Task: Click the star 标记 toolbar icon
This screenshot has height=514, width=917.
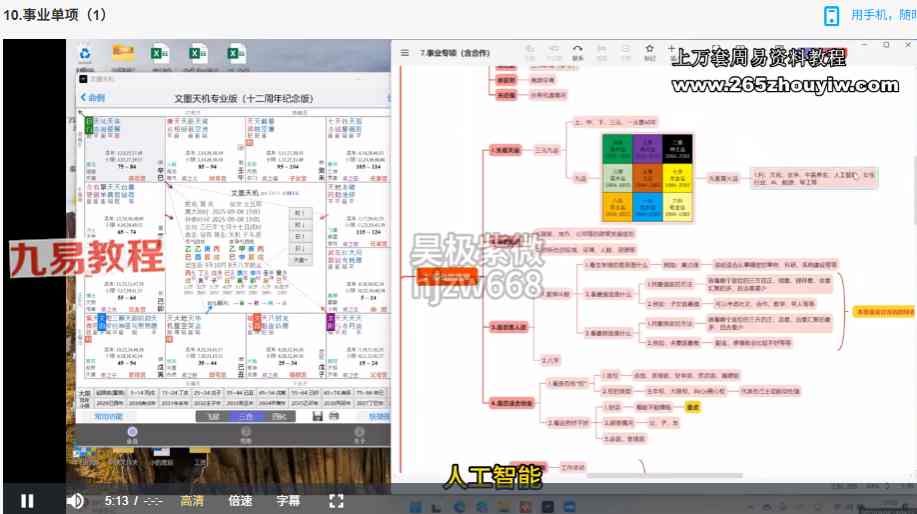Action: pyautogui.click(x=649, y=50)
